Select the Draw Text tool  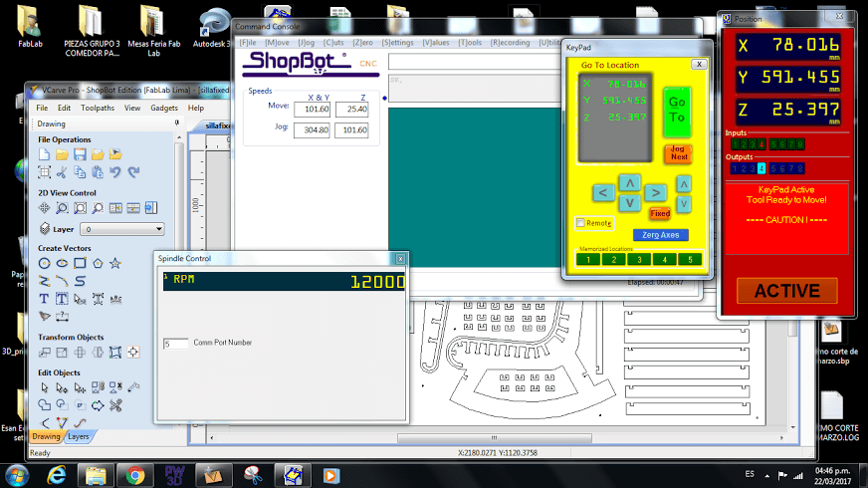pyautogui.click(x=44, y=299)
